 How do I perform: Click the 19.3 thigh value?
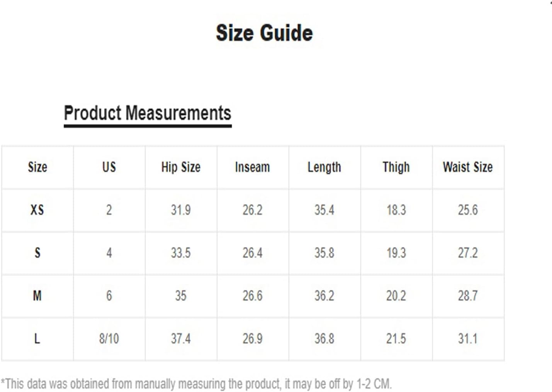tap(396, 253)
